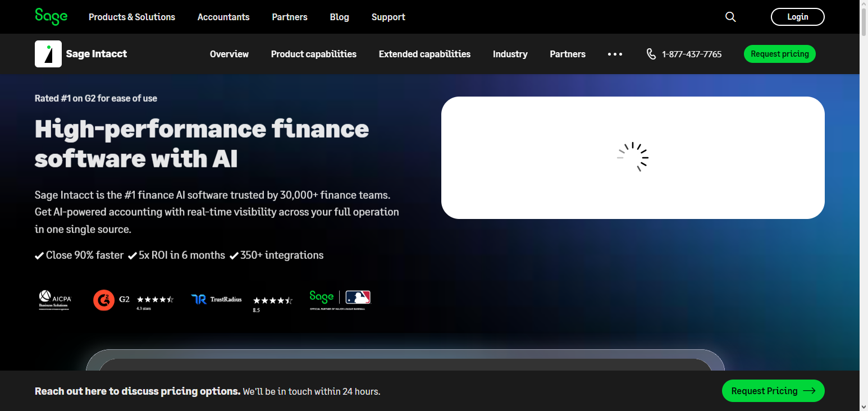Open the Industry navigation dropdown

point(510,54)
